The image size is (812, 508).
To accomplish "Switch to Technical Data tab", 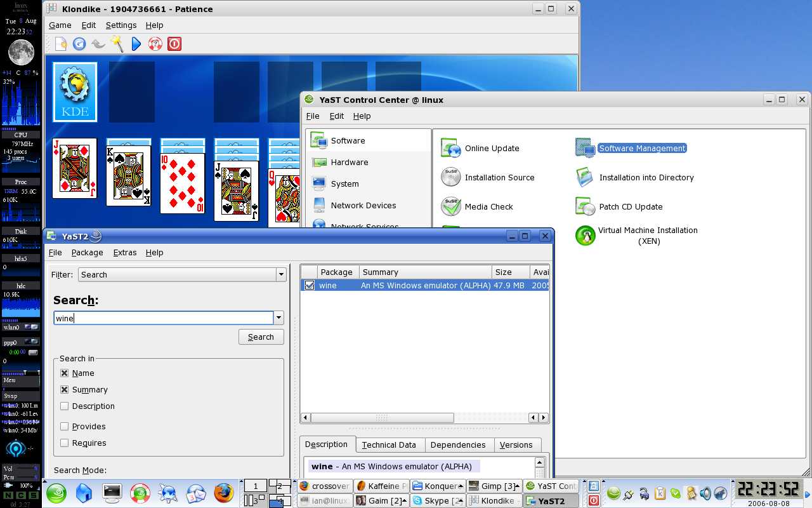I will [389, 445].
